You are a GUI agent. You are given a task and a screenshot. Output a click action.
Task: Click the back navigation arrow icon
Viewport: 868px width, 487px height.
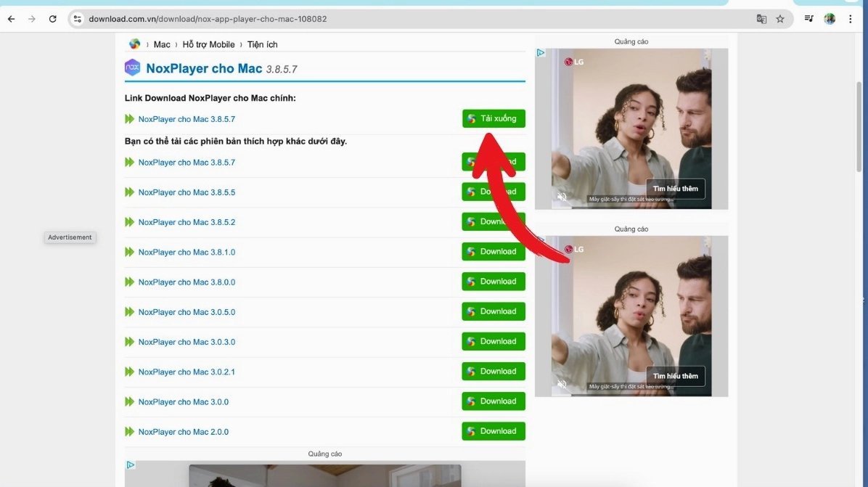pyautogui.click(x=10, y=19)
